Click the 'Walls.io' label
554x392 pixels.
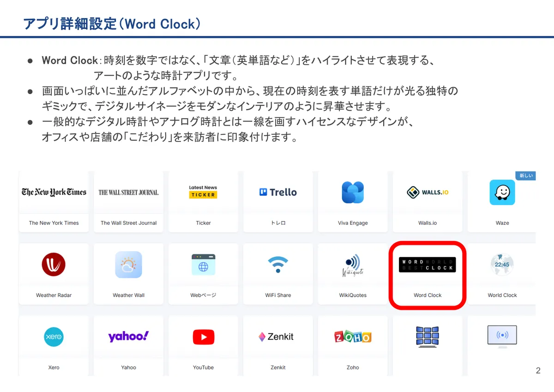click(428, 223)
